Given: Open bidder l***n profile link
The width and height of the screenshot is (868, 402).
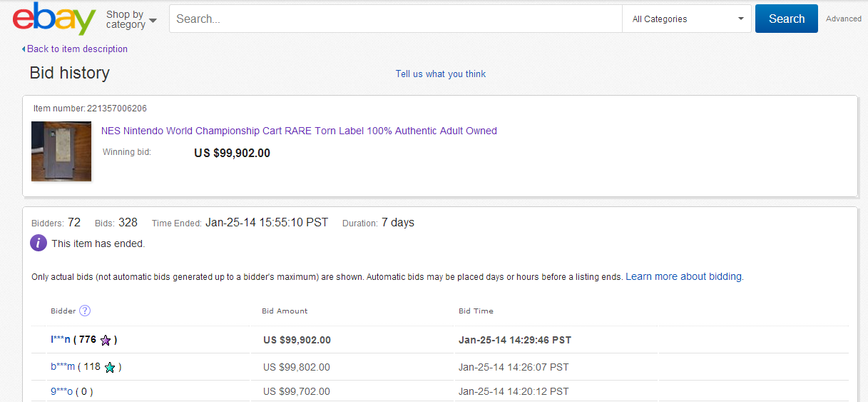Looking at the screenshot, I should 61,340.
